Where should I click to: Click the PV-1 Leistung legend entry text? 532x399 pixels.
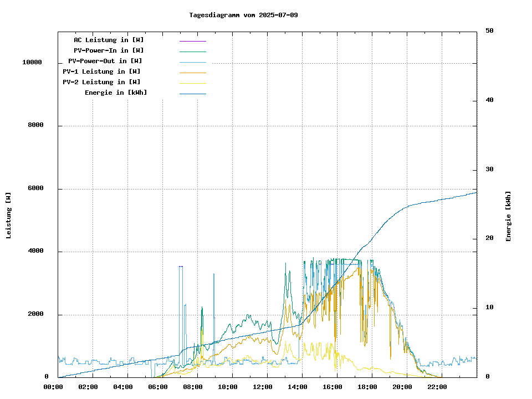pos(101,71)
